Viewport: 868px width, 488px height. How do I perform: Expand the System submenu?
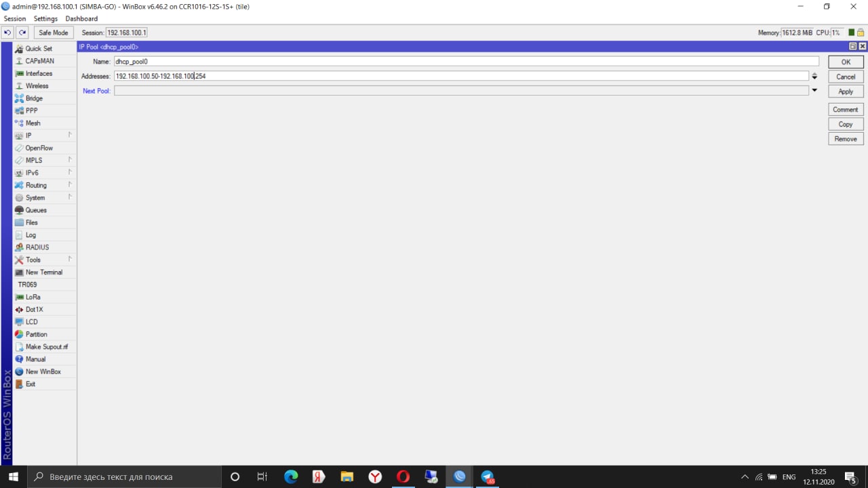tap(45, 198)
